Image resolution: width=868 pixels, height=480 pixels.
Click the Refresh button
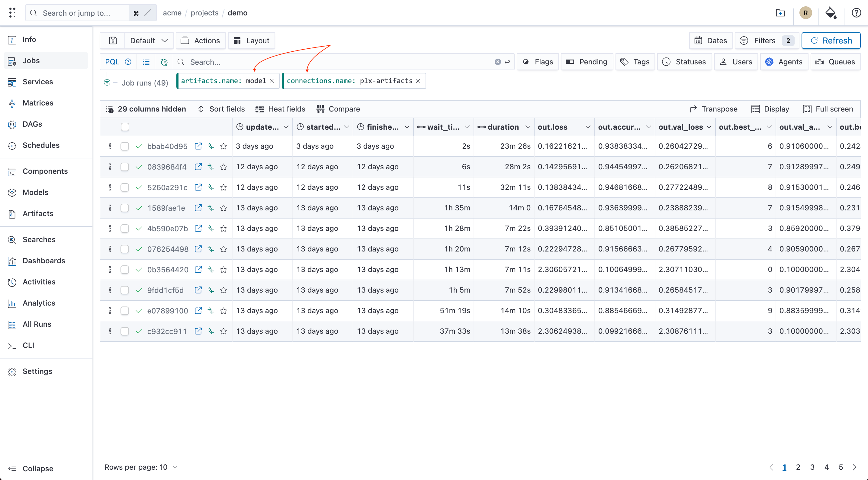click(x=831, y=41)
